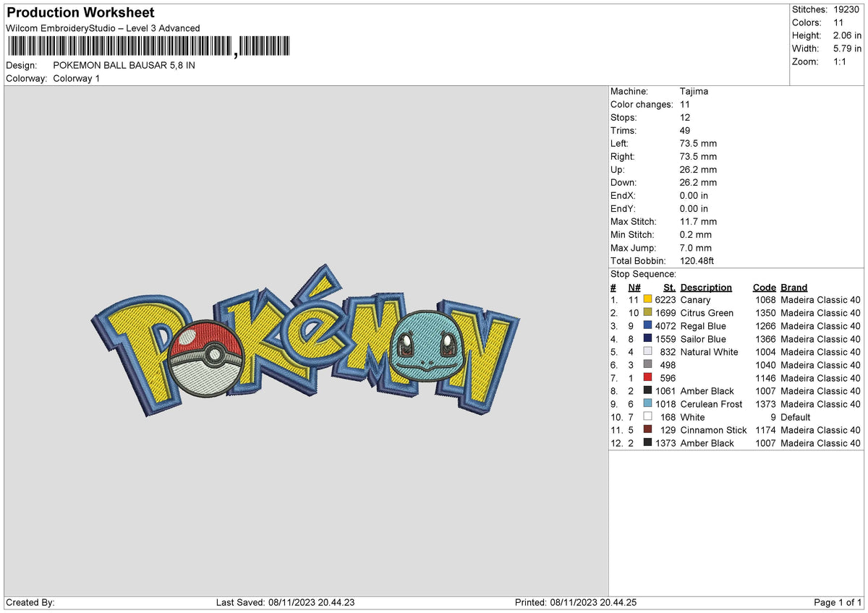Click the Canary yellow color swatch
868x613 pixels.
[647, 299]
